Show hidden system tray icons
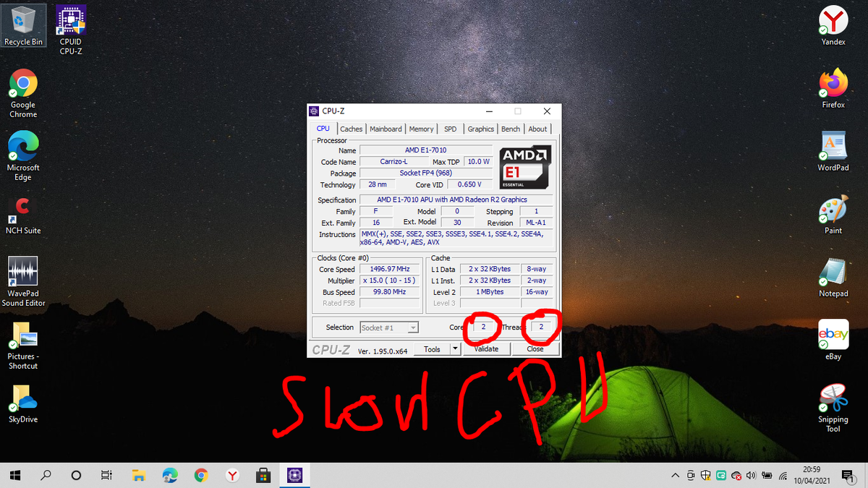The width and height of the screenshot is (868, 488). 676,475
